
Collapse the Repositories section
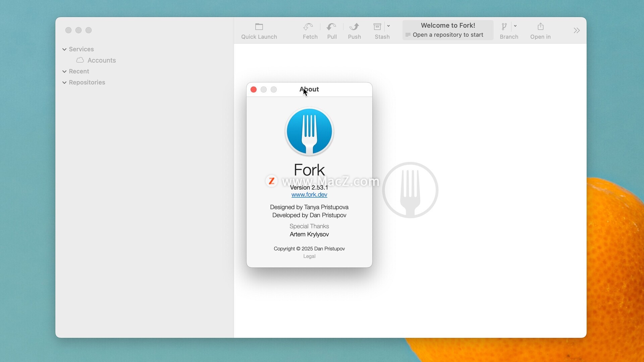(x=64, y=82)
